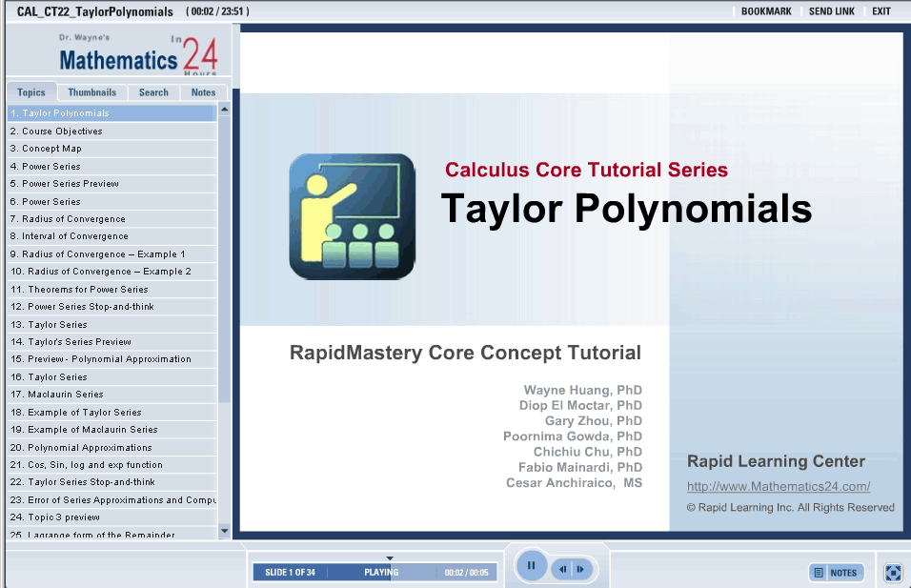Select 22. Taylor Series Stop-and-think
911x588 pixels.
(x=111, y=482)
